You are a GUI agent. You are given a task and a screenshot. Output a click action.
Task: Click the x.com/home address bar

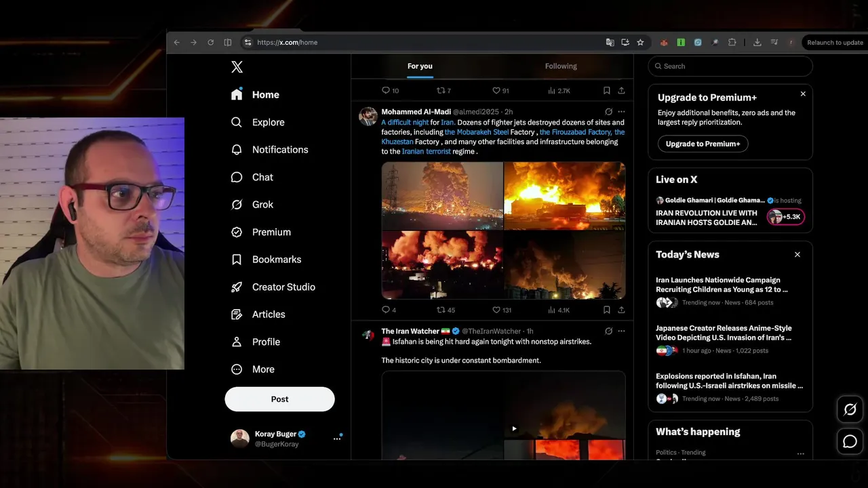[x=444, y=42]
